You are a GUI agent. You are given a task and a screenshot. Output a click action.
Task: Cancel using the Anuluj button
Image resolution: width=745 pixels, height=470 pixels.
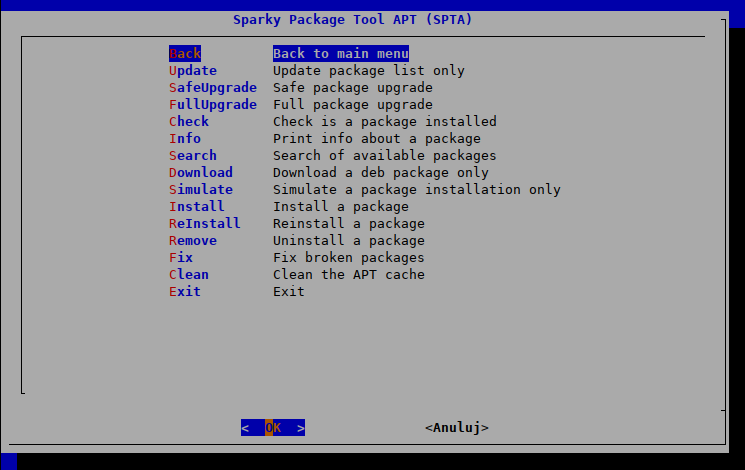click(457, 428)
